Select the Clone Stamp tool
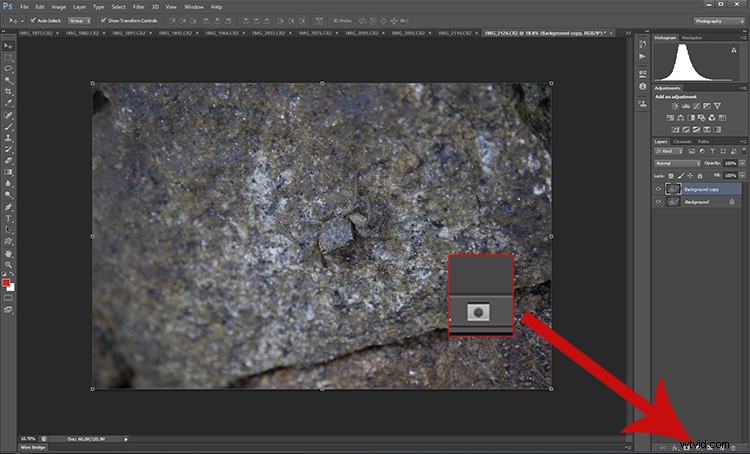 click(8, 138)
